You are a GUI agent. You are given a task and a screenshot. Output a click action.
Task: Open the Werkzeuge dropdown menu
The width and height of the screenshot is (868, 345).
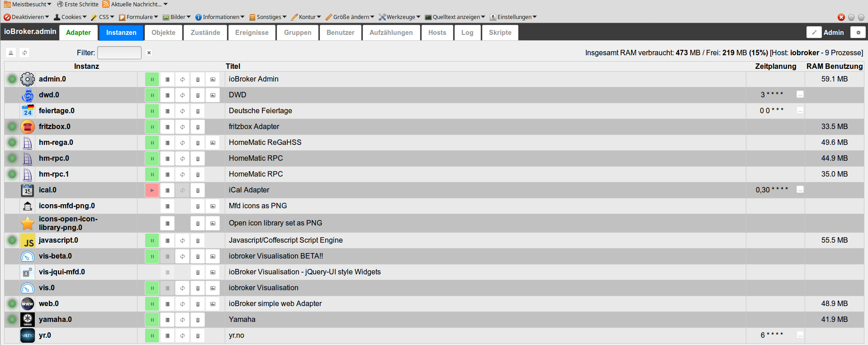pos(400,17)
